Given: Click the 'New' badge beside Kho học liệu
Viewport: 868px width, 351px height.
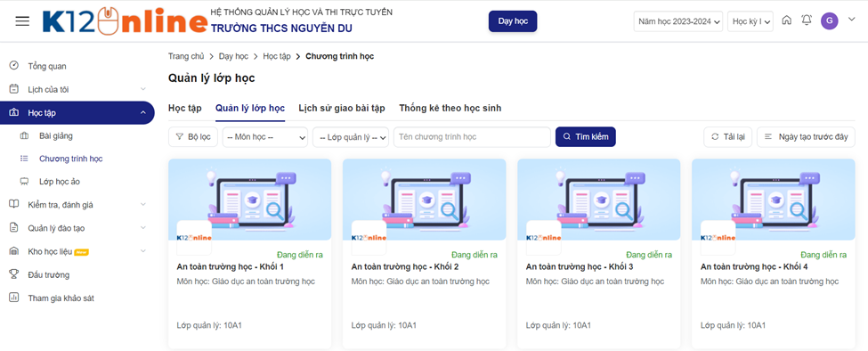Looking at the screenshot, I should coord(81,252).
